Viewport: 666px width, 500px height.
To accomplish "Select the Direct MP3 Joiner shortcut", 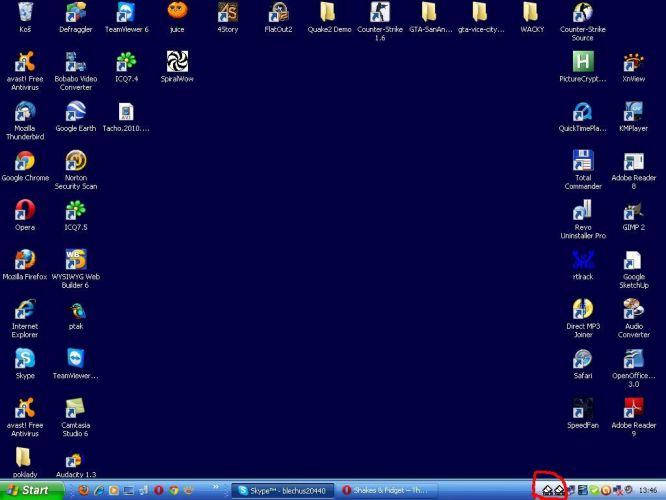I will [x=583, y=318].
